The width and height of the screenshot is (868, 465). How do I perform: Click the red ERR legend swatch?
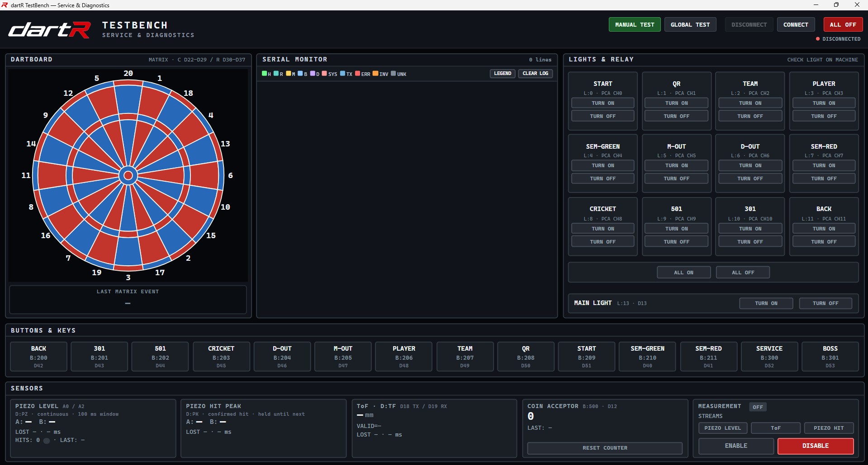tap(358, 73)
